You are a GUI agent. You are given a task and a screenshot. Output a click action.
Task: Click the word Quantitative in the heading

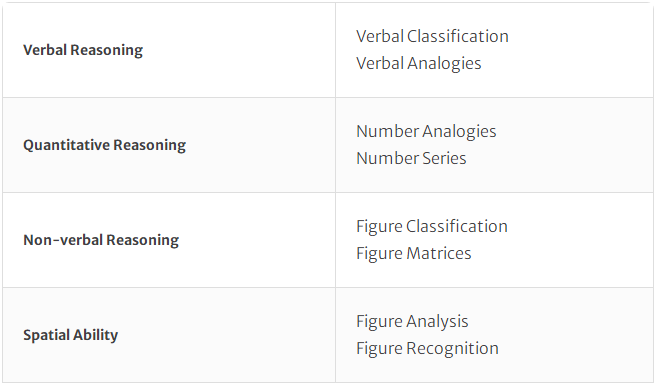click(66, 145)
